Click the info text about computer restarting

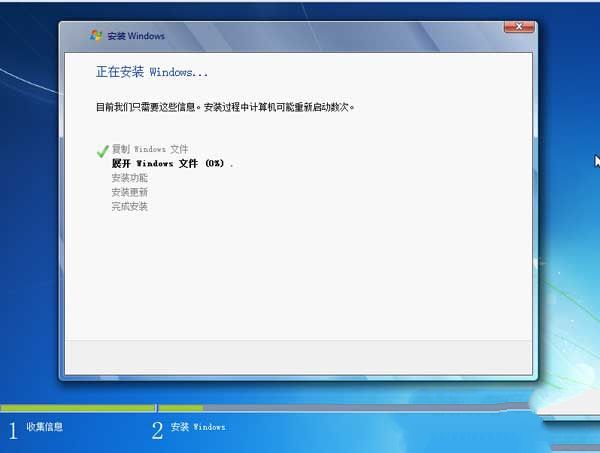(x=224, y=106)
